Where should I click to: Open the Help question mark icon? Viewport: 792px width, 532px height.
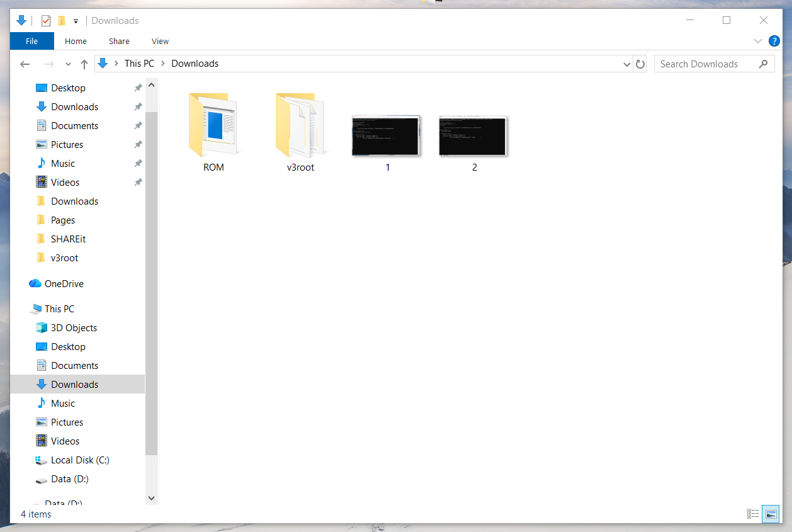click(774, 41)
